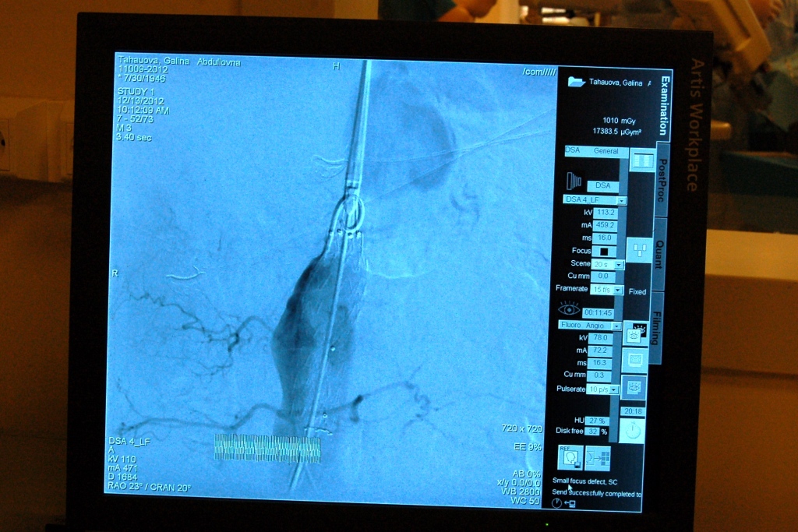Click the EE 9% overlay value
Screen dimensions: 798x532
click(528, 447)
